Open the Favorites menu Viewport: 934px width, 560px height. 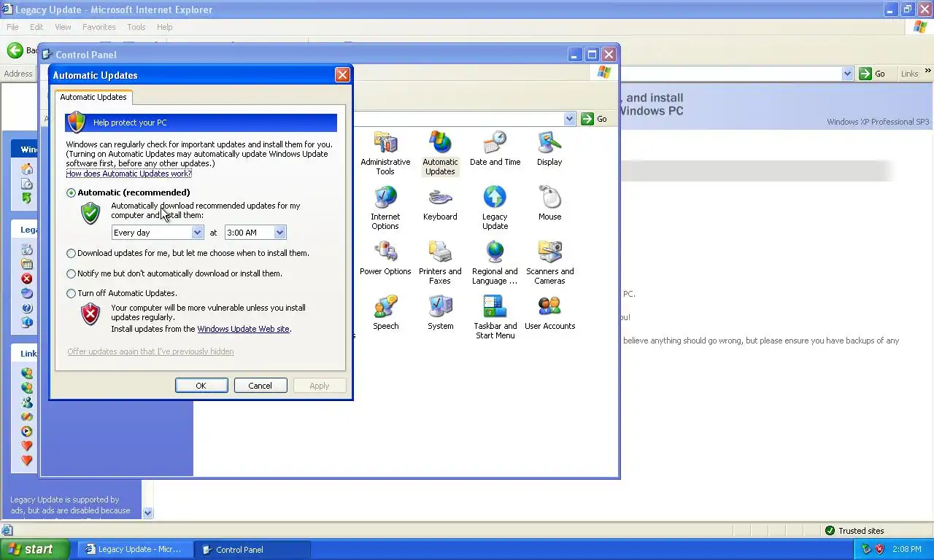pyautogui.click(x=99, y=27)
